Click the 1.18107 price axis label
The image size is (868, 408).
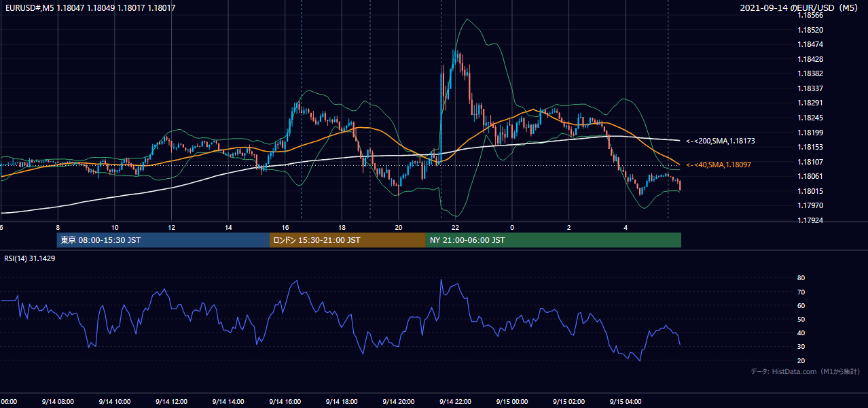point(811,161)
